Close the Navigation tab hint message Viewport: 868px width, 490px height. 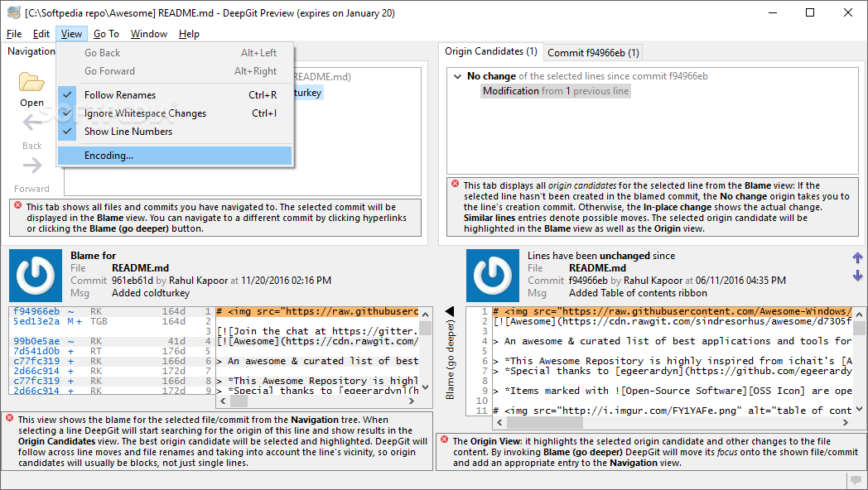(x=17, y=205)
